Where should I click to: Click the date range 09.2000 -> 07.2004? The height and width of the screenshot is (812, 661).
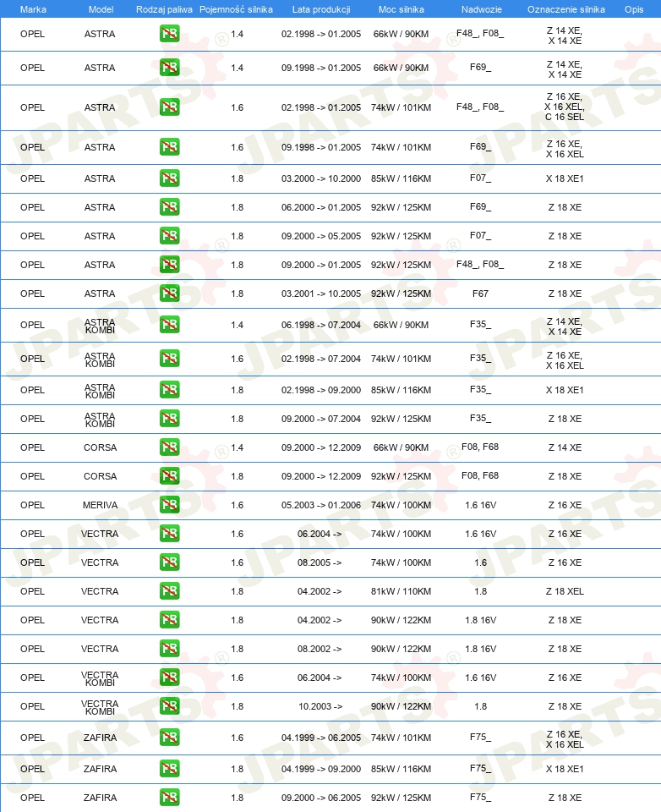click(x=321, y=419)
